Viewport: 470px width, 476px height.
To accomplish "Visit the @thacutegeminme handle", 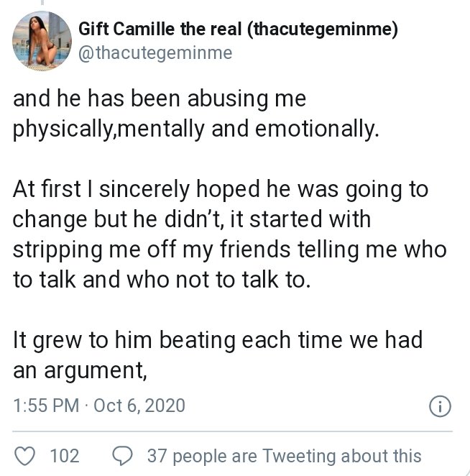I will point(155,54).
